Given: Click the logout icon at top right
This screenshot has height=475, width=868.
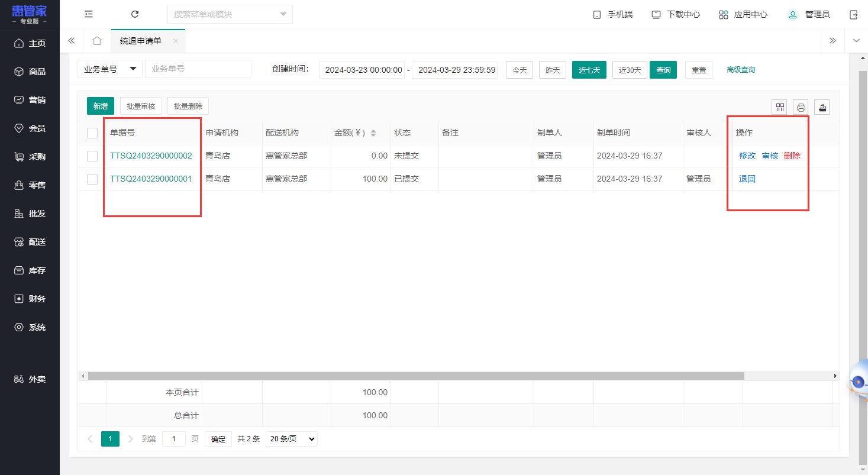Looking at the screenshot, I should point(854,15).
